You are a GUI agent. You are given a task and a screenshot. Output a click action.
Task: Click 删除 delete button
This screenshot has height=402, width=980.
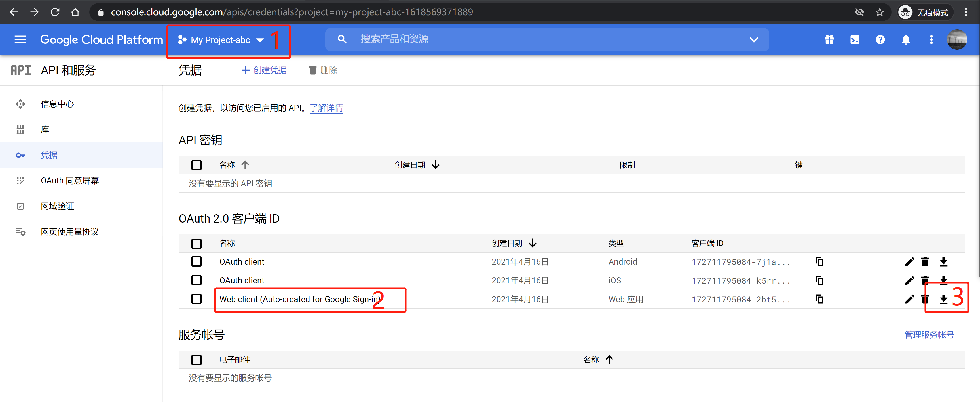coord(323,70)
